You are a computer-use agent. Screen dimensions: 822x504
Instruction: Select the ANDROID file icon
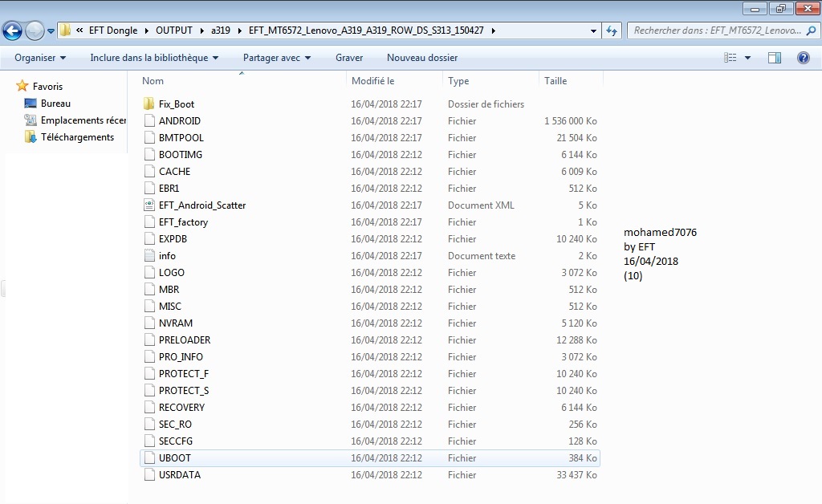tap(149, 120)
